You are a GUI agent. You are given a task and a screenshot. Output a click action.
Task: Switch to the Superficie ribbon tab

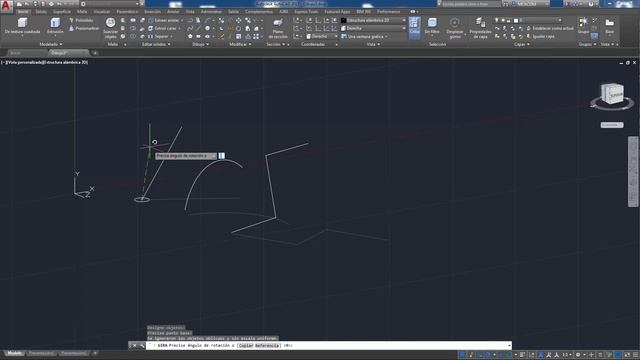62,12
